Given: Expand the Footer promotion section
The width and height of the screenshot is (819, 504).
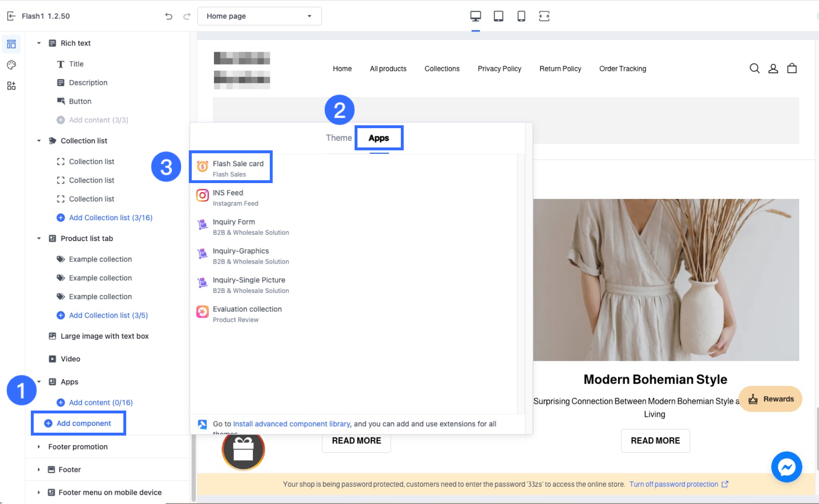Looking at the screenshot, I should click(39, 447).
